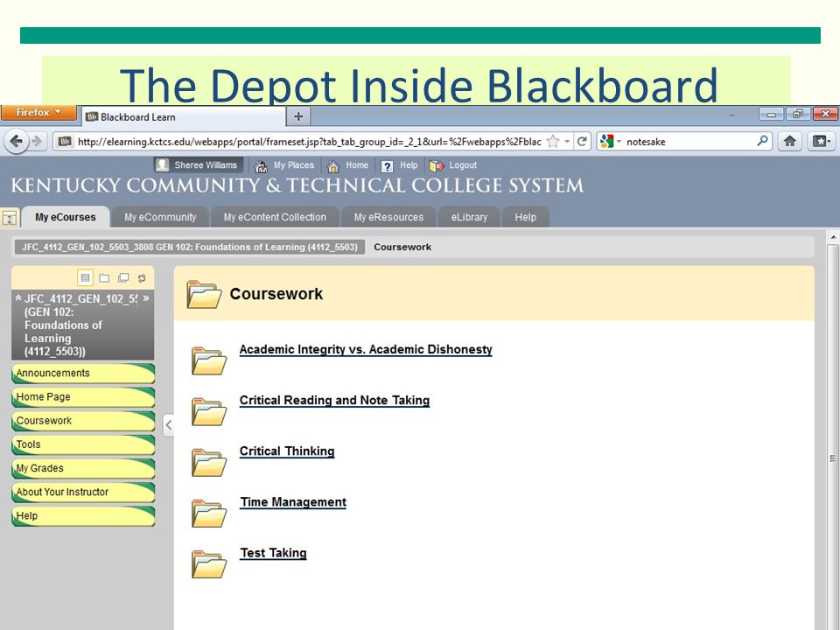Open the Test Taking link

click(273, 553)
